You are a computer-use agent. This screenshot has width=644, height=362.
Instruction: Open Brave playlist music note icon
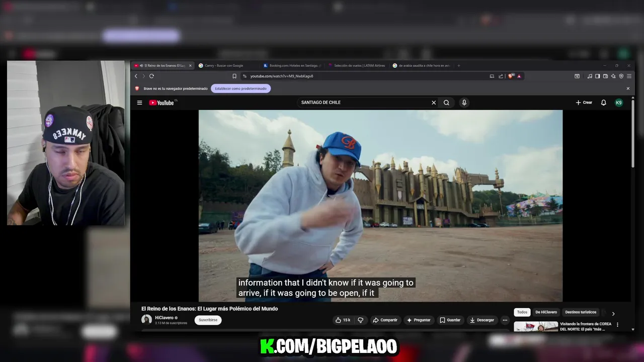(590, 76)
